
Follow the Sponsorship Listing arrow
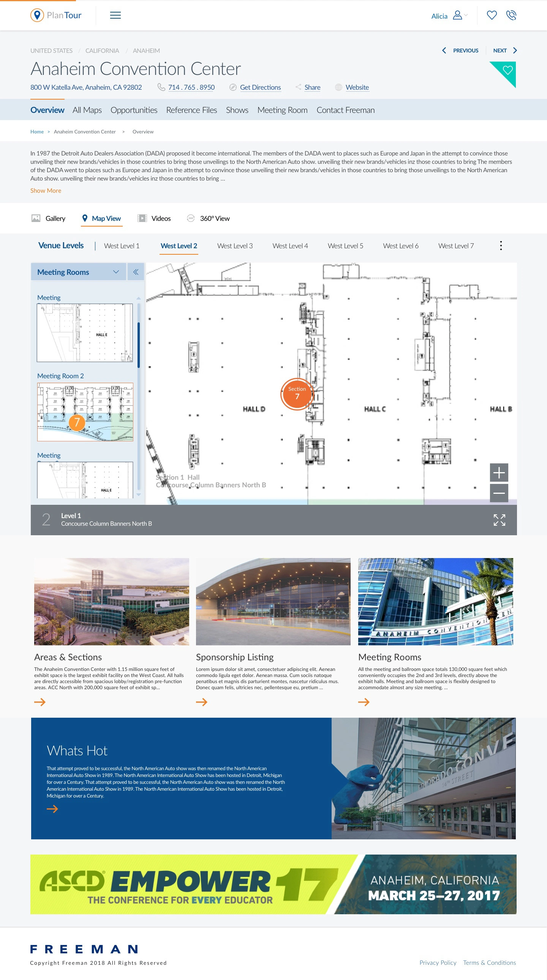coord(201,702)
